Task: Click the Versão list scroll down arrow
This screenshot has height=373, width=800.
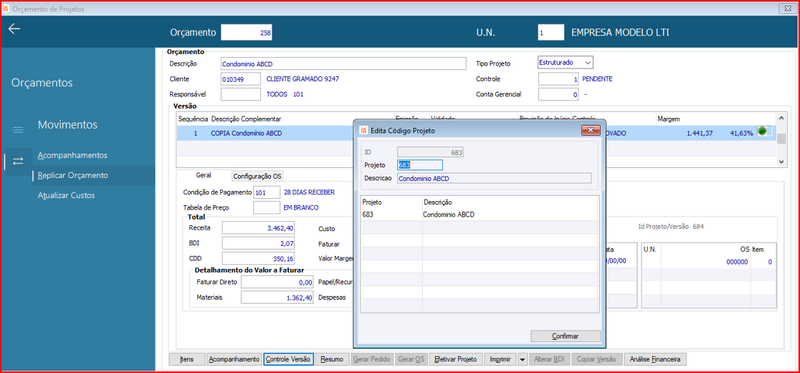Action: coord(781,161)
